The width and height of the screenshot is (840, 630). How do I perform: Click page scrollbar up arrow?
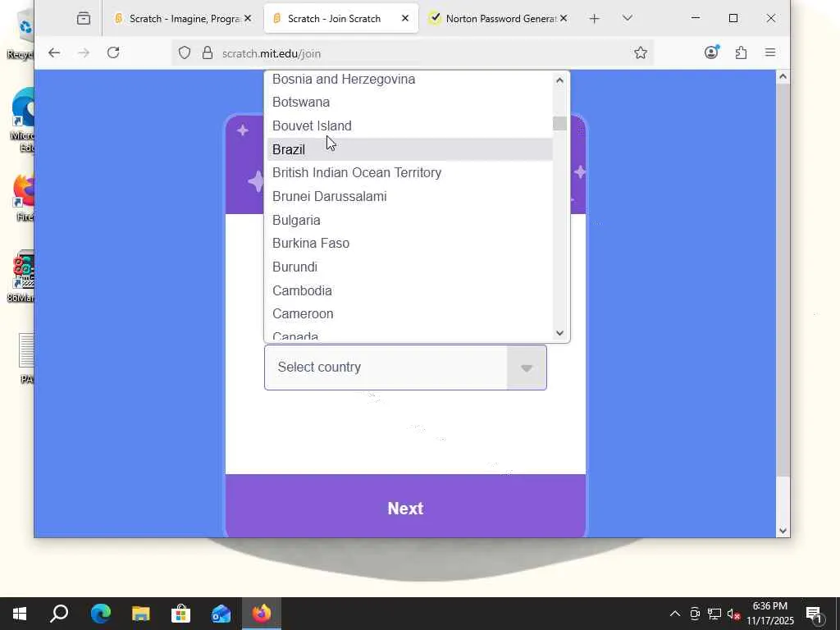(783, 76)
